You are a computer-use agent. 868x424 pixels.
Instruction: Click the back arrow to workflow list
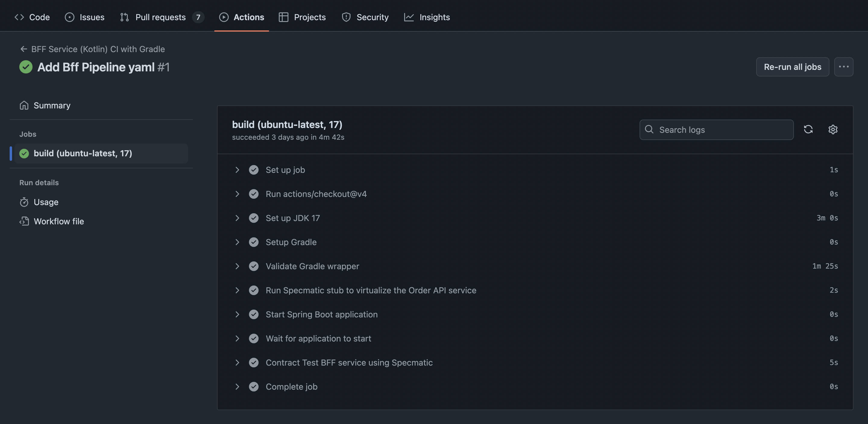point(23,49)
